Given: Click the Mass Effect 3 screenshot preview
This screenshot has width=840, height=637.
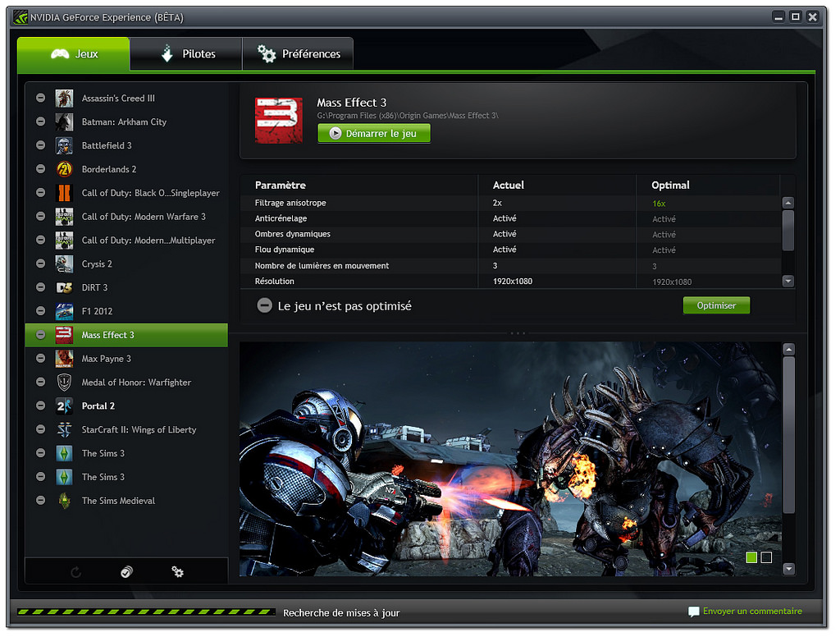Looking at the screenshot, I should [x=509, y=458].
